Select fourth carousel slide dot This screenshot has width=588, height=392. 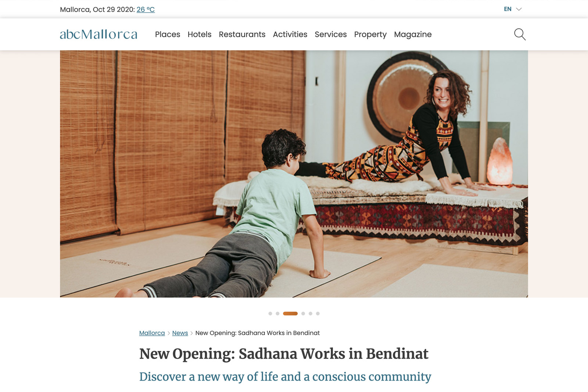click(303, 313)
